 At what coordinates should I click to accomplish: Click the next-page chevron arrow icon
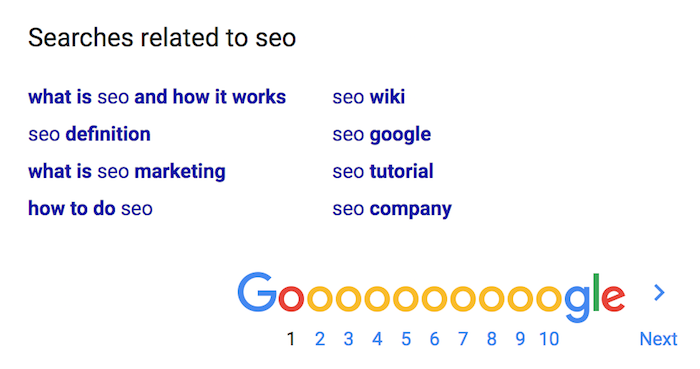pyautogui.click(x=659, y=293)
